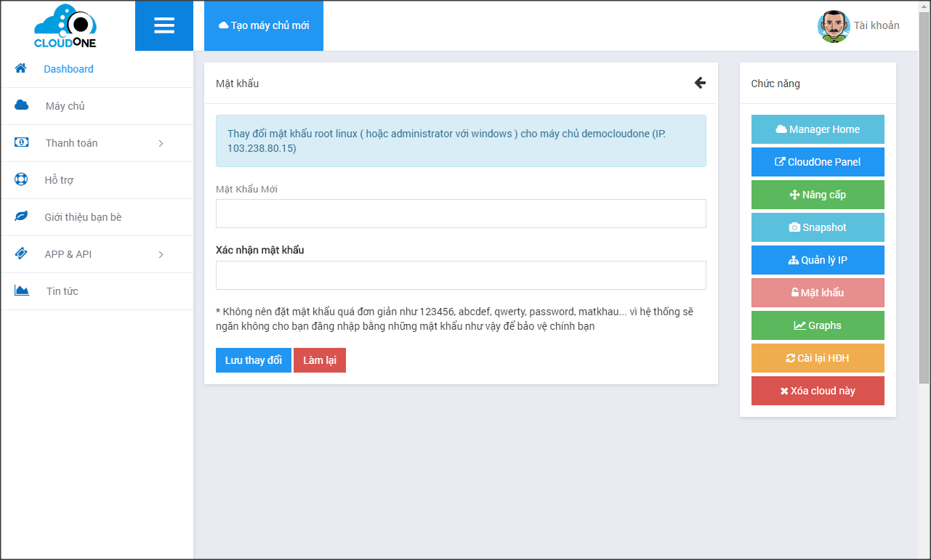Open the account avatar picture
The image size is (931, 560).
833,26
